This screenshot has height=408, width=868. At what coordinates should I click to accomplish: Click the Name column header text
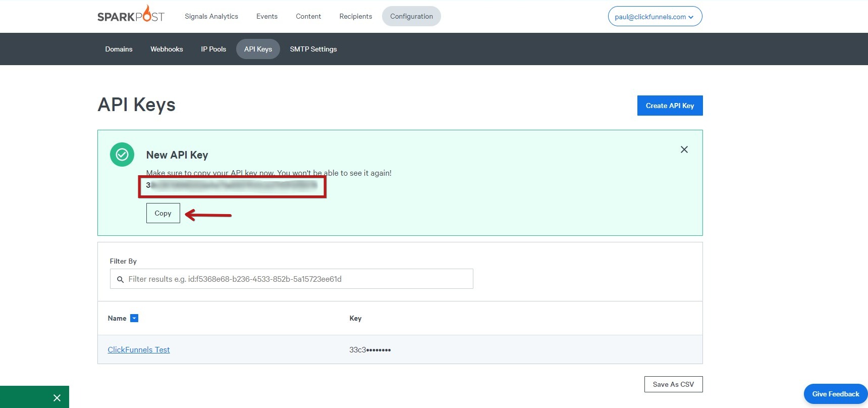coord(117,318)
